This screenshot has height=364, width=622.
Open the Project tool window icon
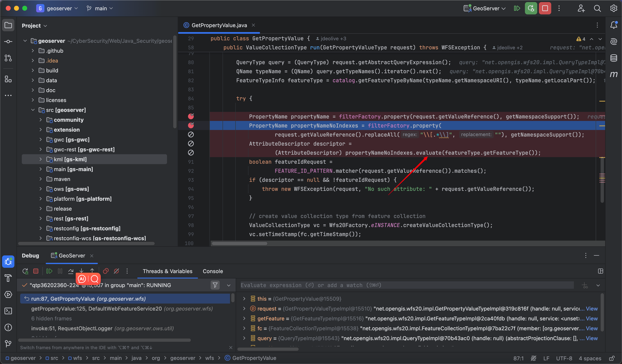8,25
